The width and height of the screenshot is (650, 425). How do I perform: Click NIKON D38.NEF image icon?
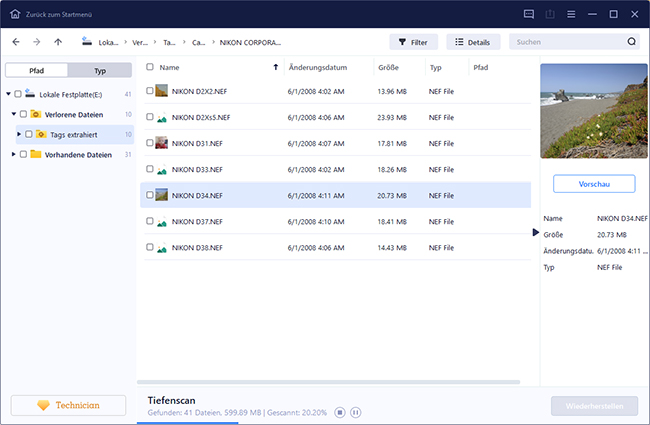[x=161, y=248]
